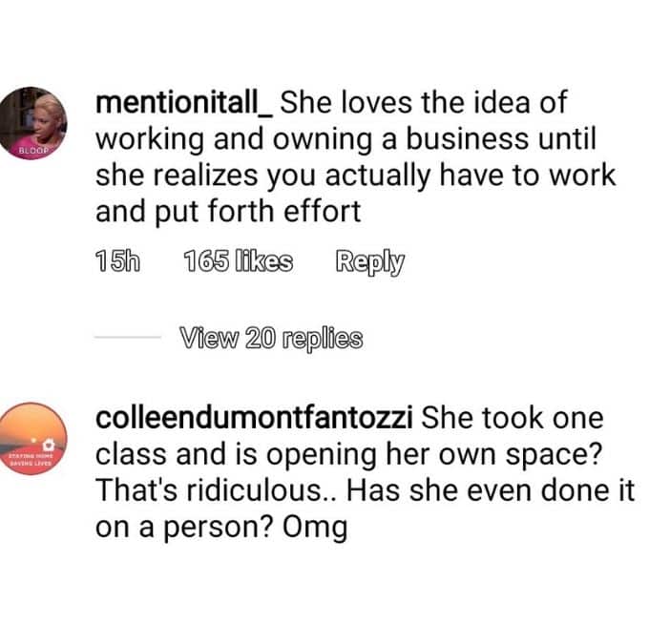This screenshot has height=644, width=649.
Task: Click the line beside View 20 replies
Action: click(x=128, y=338)
